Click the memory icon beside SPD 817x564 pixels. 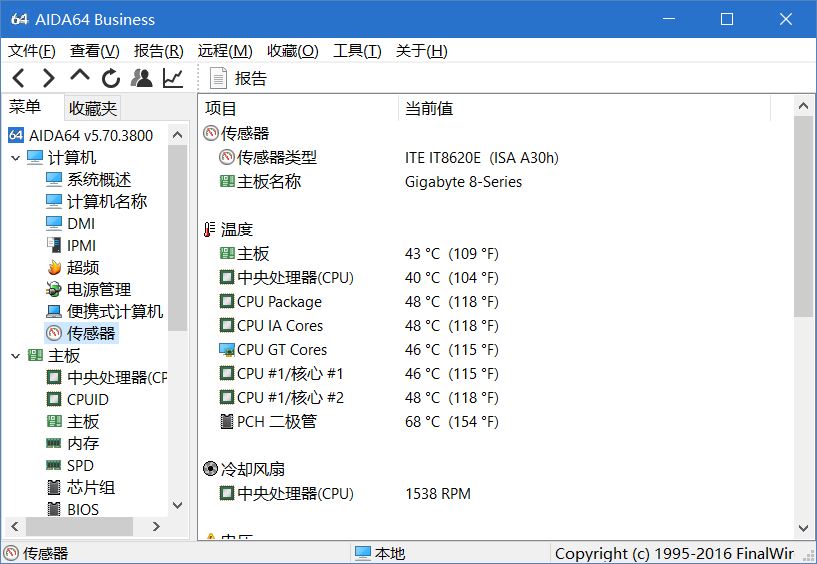click(54, 465)
